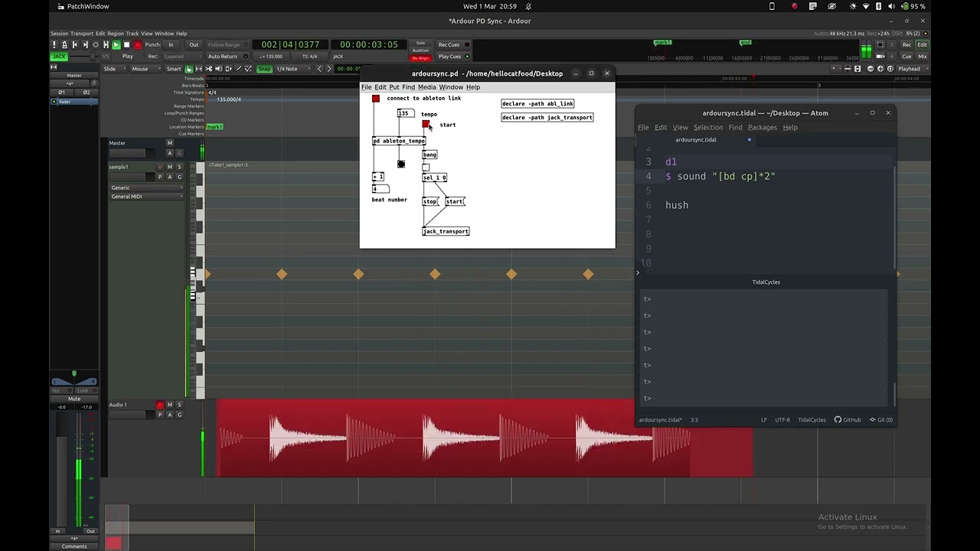Toggle Play Cues button

(453, 57)
